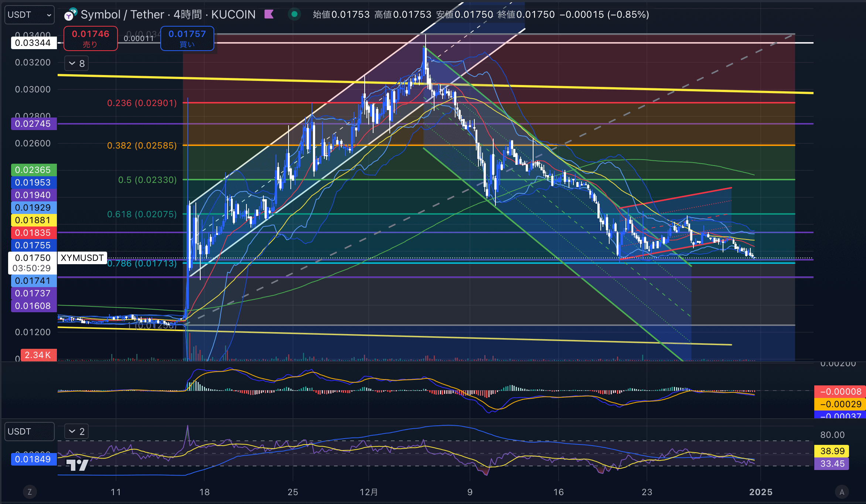Click the 終値 0.01750 close value readout

[x=526, y=14]
